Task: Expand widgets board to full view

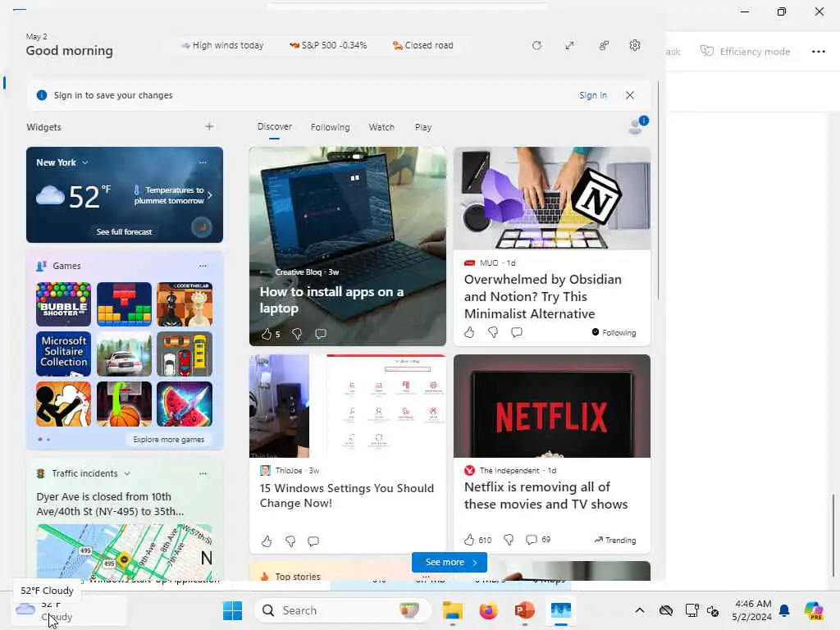Action: [569, 46]
